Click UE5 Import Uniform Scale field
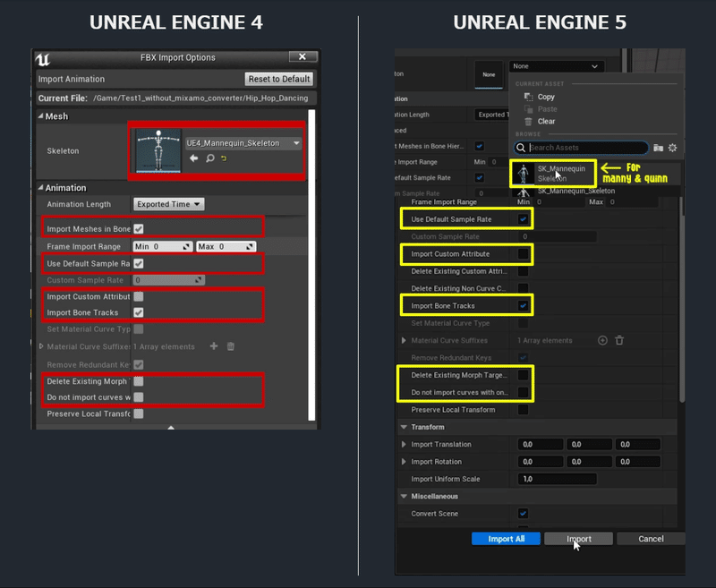Image resolution: width=716 pixels, height=588 pixels. 557,479
